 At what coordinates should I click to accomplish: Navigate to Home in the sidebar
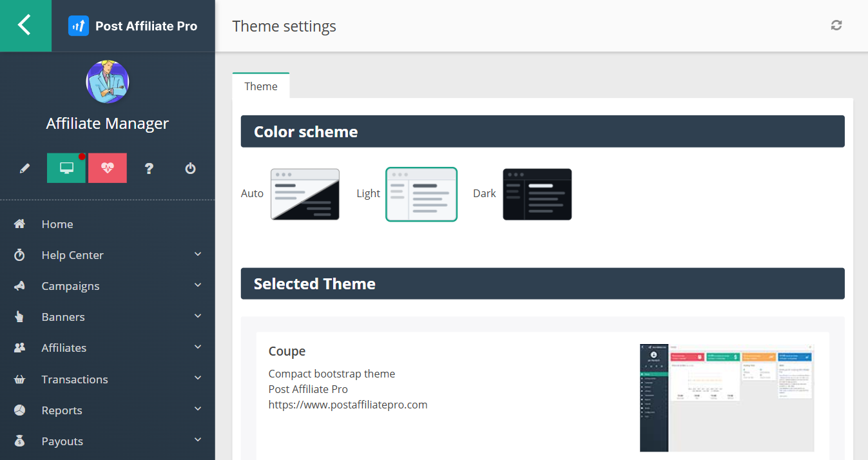(57, 224)
